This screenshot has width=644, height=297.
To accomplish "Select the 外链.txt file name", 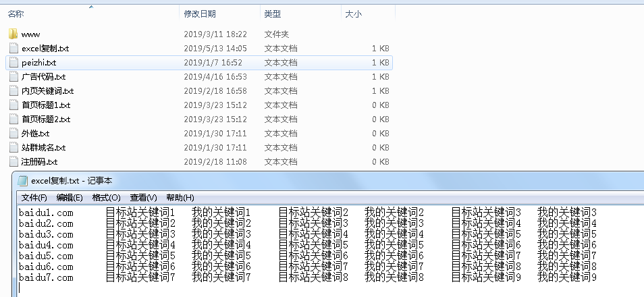I will click(35, 133).
